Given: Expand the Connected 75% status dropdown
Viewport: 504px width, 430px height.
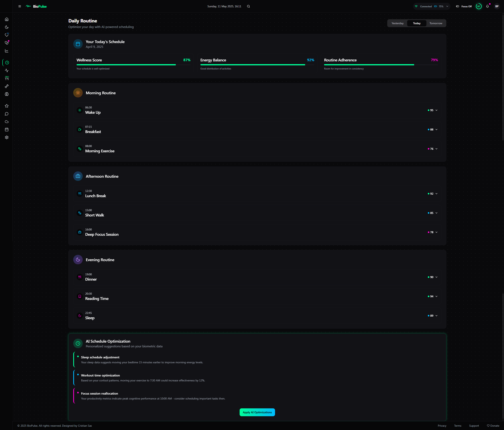Looking at the screenshot, I should click(x=432, y=6).
